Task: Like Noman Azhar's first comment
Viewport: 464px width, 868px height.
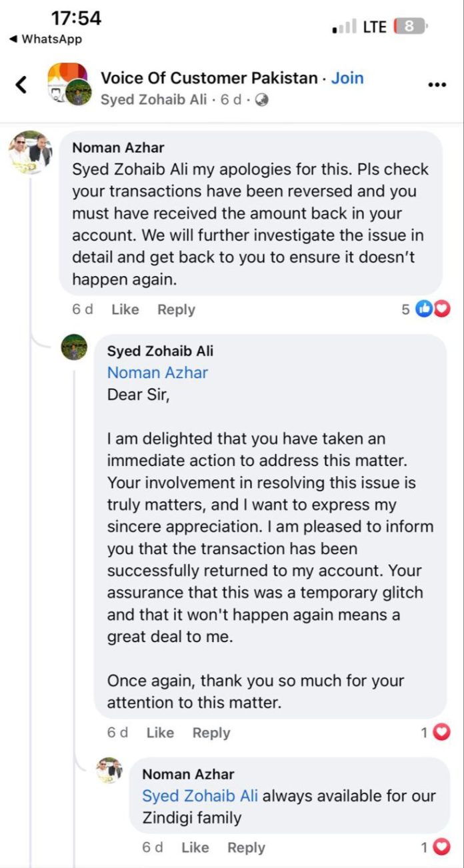Action: pyautogui.click(x=124, y=309)
